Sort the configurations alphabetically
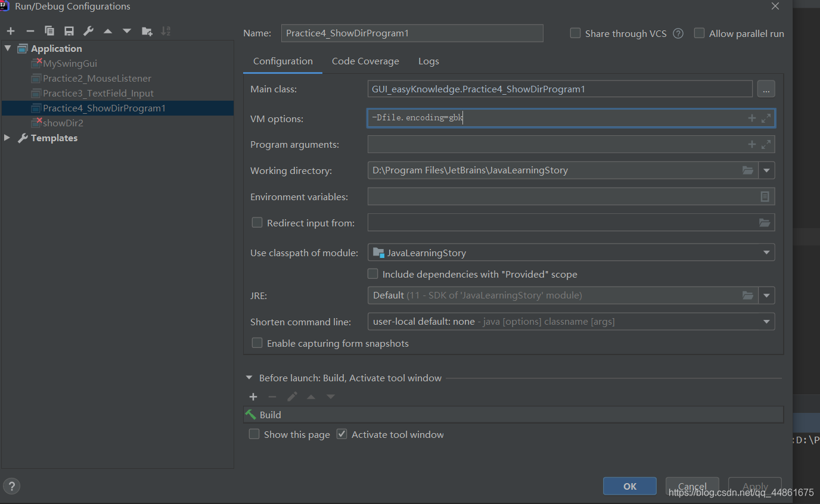 click(166, 31)
